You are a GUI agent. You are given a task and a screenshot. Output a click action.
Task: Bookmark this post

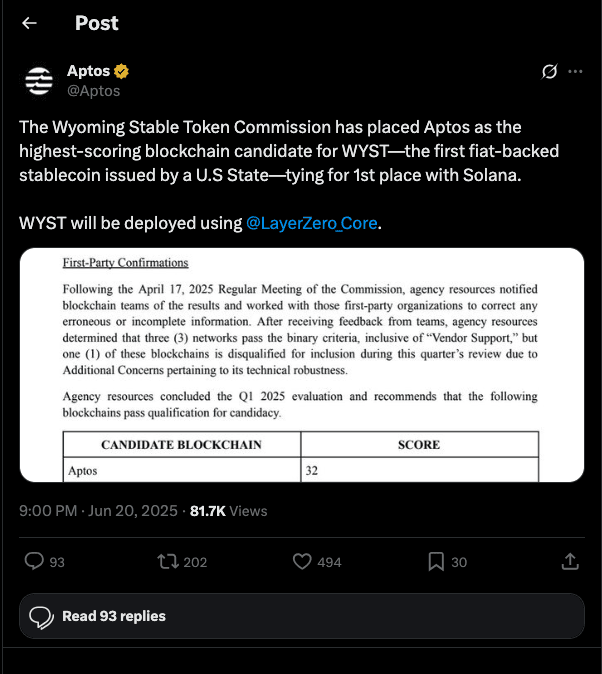click(x=436, y=562)
